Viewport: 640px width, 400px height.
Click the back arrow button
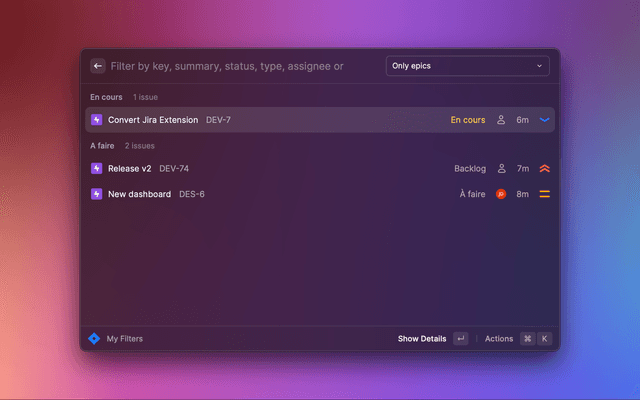[x=98, y=66]
